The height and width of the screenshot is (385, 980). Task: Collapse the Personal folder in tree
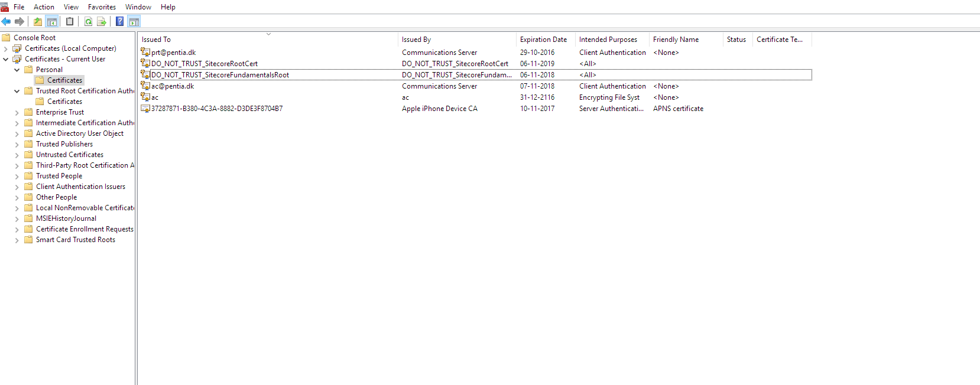tap(17, 70)
